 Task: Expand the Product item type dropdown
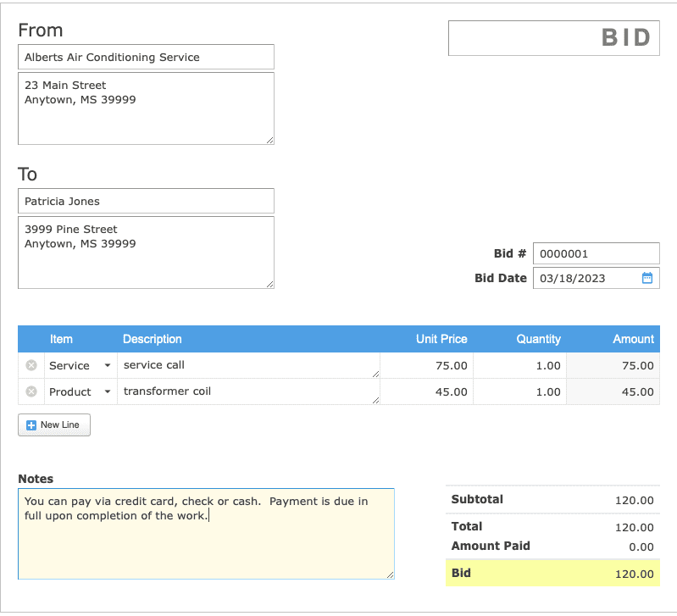108,392
